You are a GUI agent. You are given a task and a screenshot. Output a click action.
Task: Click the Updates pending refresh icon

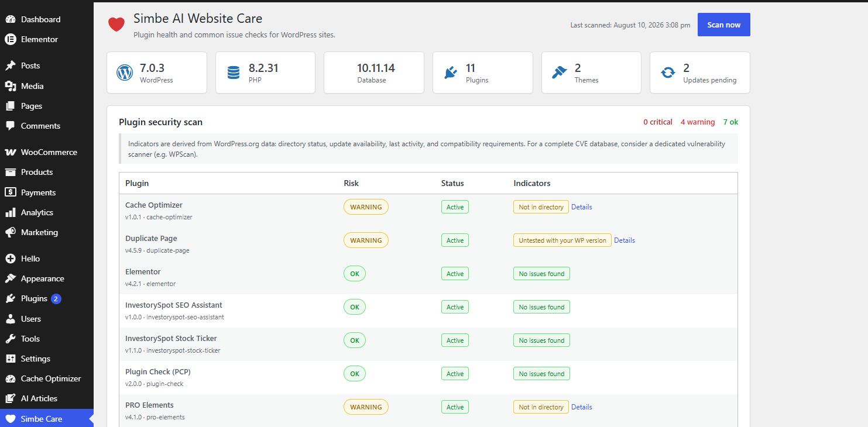click(x=668, y=73)
